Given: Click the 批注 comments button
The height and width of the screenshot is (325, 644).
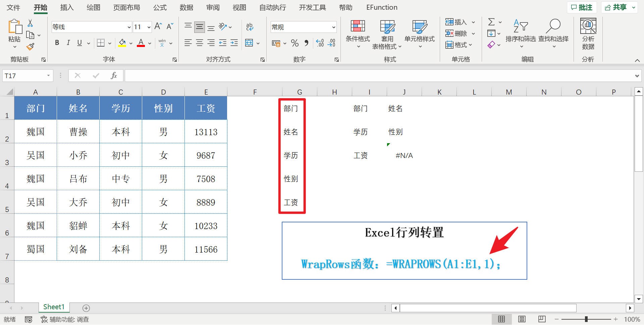Looking at the screenshot, I should [582, 7].
